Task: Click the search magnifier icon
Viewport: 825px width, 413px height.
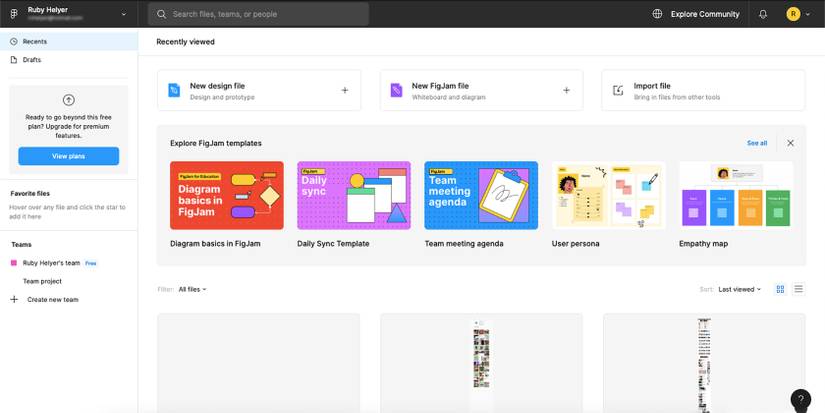Action: click(162, 14)
